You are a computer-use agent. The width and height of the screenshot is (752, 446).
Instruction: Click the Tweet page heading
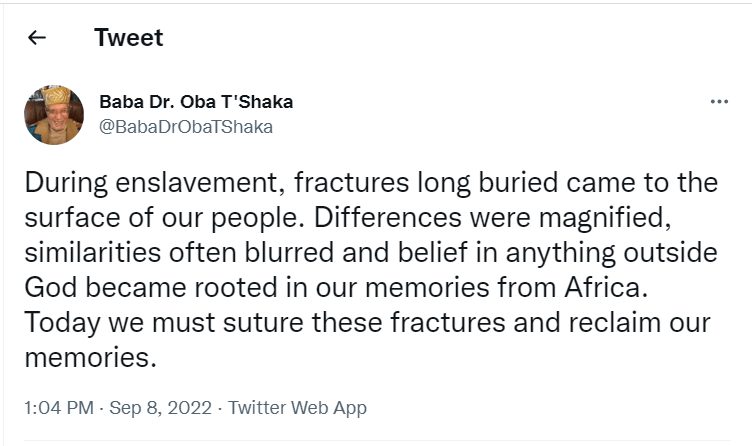click(128, 38)
